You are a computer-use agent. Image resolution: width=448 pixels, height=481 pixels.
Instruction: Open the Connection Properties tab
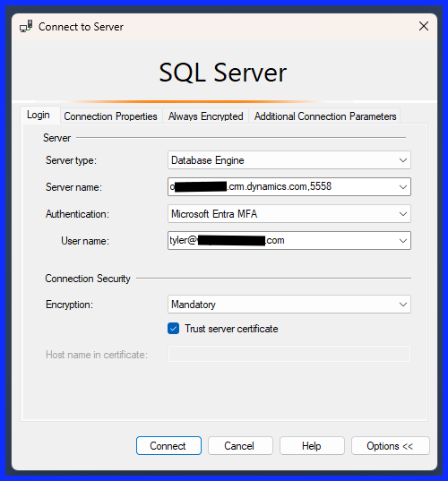tap(110, 116)
